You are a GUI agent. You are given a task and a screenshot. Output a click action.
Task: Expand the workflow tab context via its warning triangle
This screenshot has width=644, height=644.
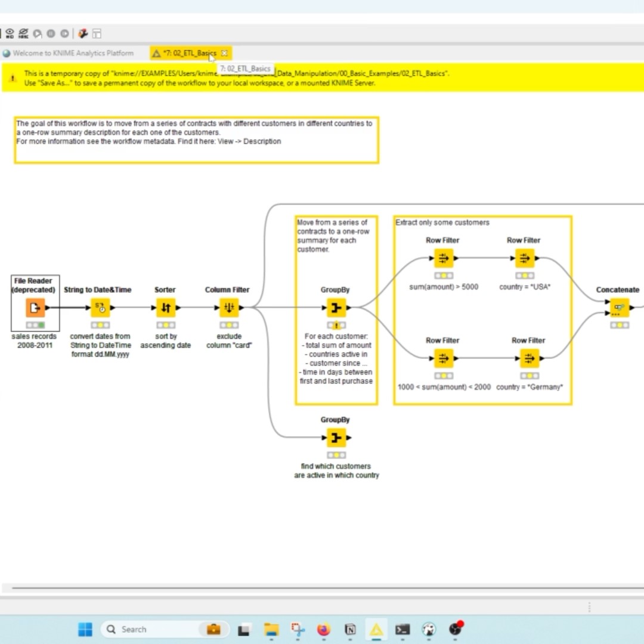(157, 53)
